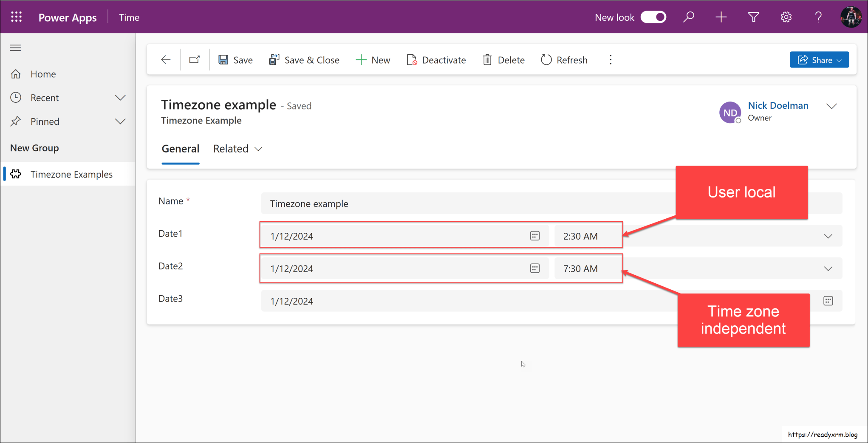Refresh the record using the refresh icon
The image size is (868, 443).
(546, 59)
